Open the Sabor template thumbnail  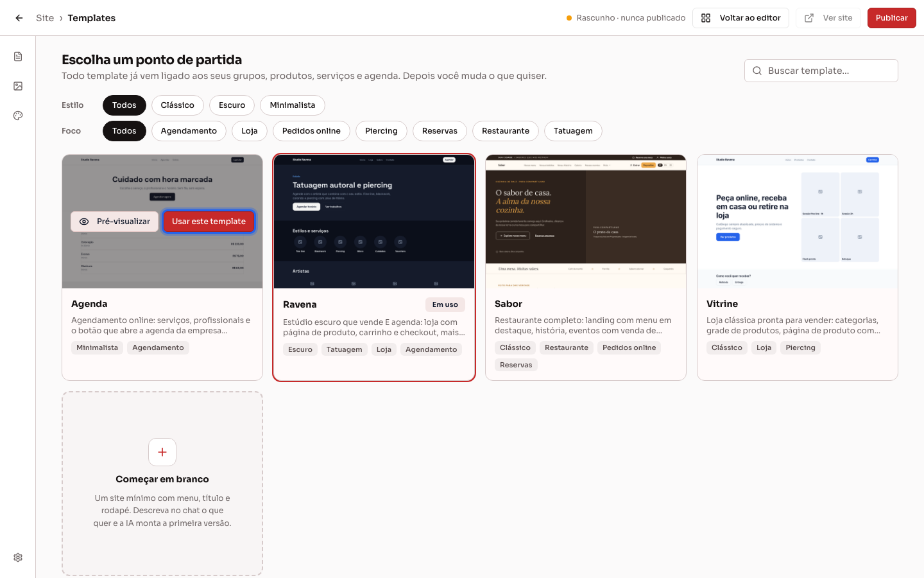point(586,222)
